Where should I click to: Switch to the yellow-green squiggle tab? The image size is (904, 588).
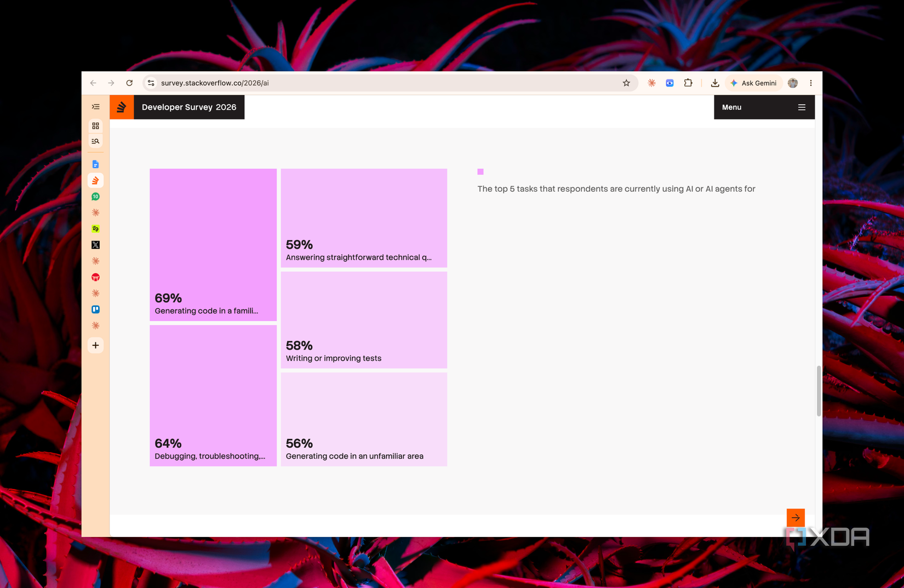[x=95, y=229]
